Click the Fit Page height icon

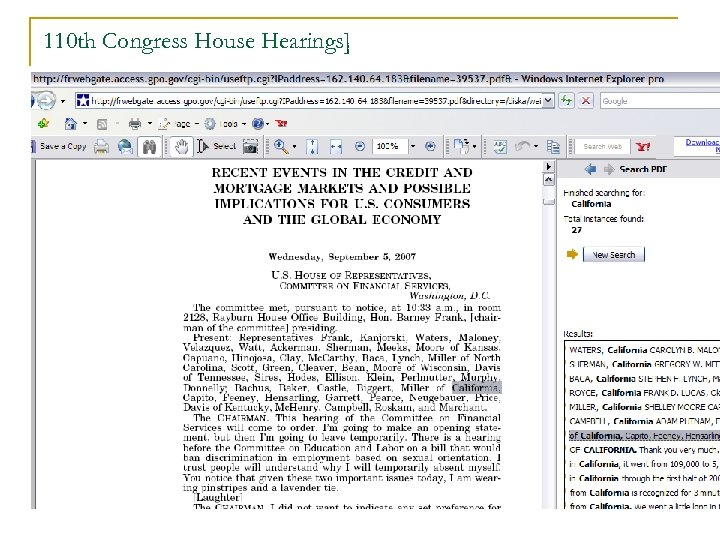312,147
